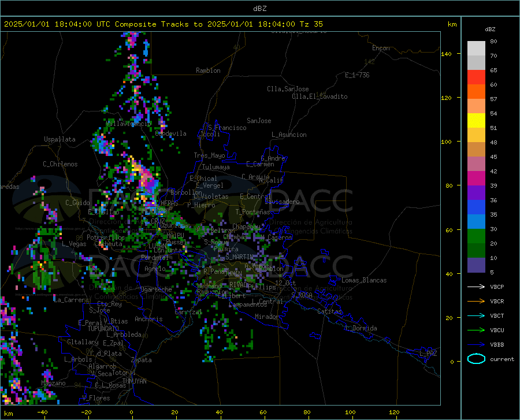Select the light orange 54-57 dBZ swatch

tap(476, 106)
